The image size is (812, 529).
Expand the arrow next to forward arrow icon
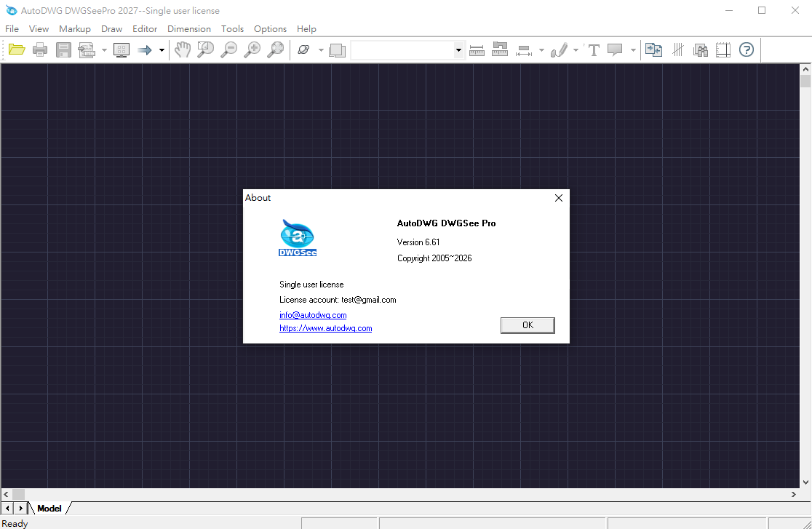tap(162, 50)
